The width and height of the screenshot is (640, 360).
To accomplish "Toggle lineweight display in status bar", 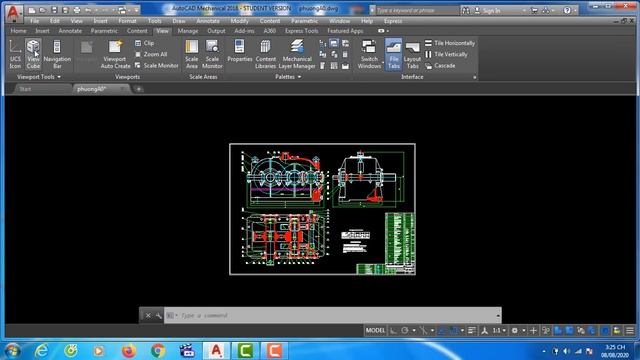I will [x=472, y=330].
